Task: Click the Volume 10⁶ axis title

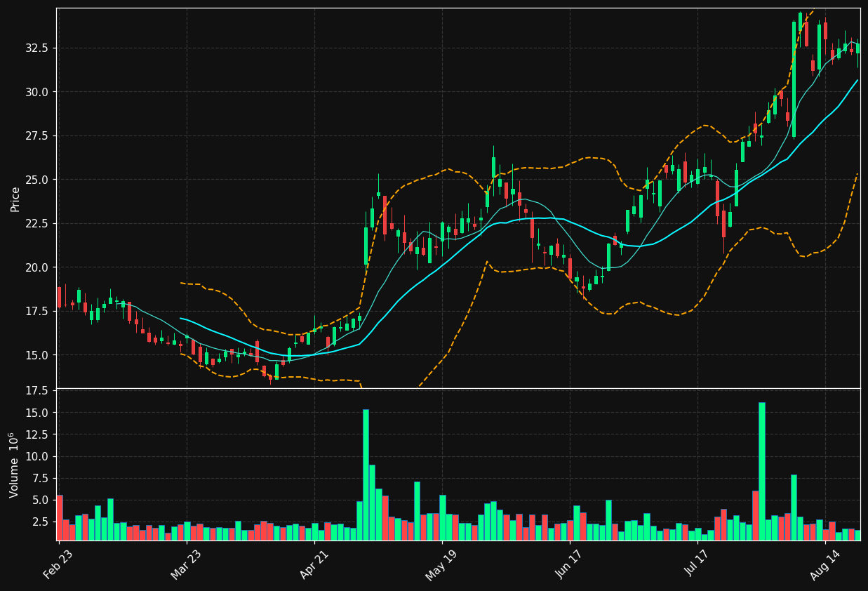Action: pos(15,465)
